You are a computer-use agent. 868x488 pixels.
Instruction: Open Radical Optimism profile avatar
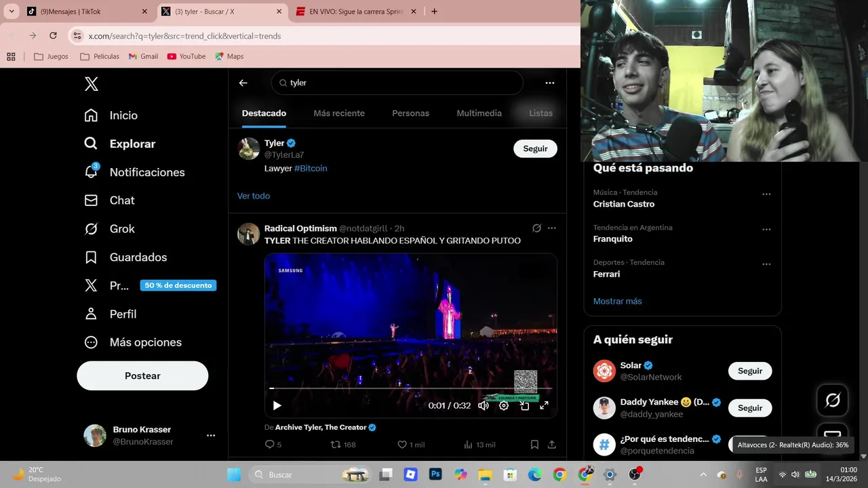coord(249,234)
